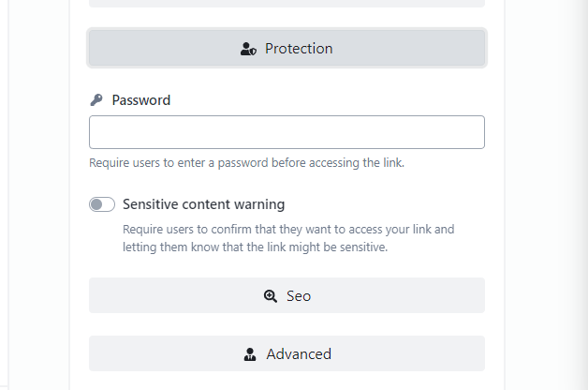588x390 pixels.
Task: Click the 'Sensitive content warning' label text
Action: 203,204
